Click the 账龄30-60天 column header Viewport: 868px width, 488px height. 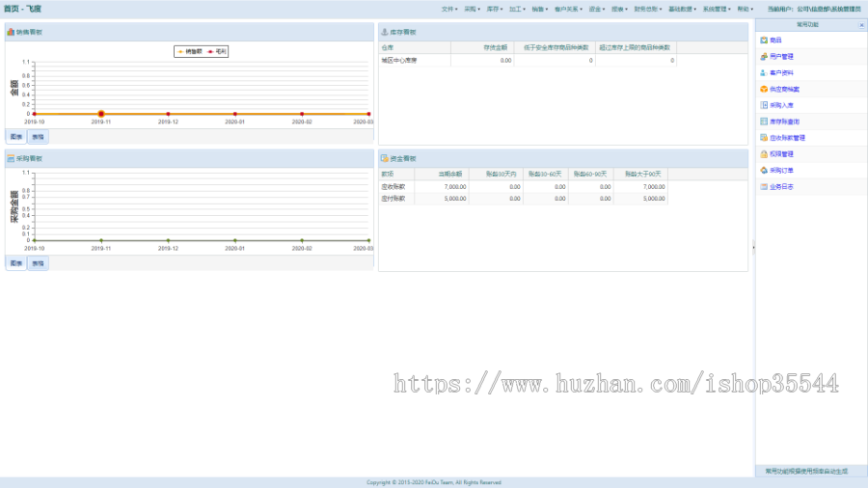point(546,175)
